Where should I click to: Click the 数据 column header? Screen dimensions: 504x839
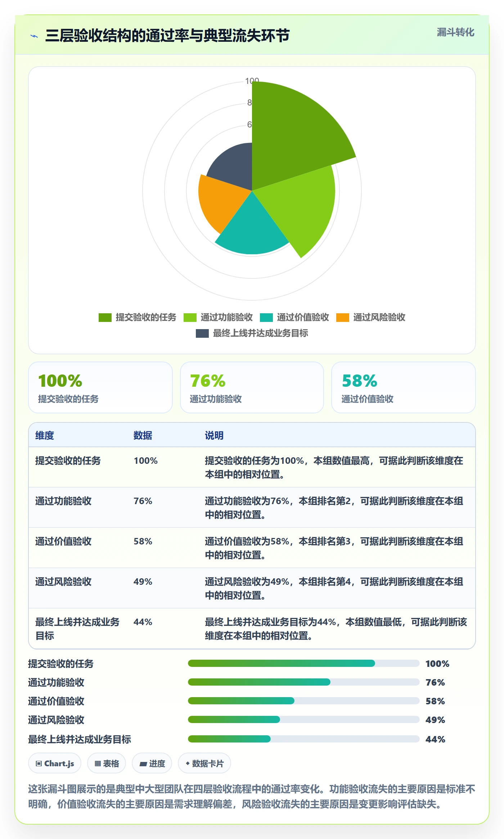tap(143, 435)
